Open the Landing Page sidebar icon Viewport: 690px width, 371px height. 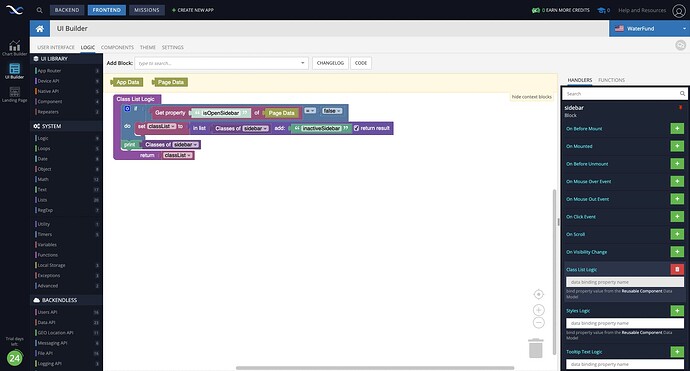pos(15,94)
